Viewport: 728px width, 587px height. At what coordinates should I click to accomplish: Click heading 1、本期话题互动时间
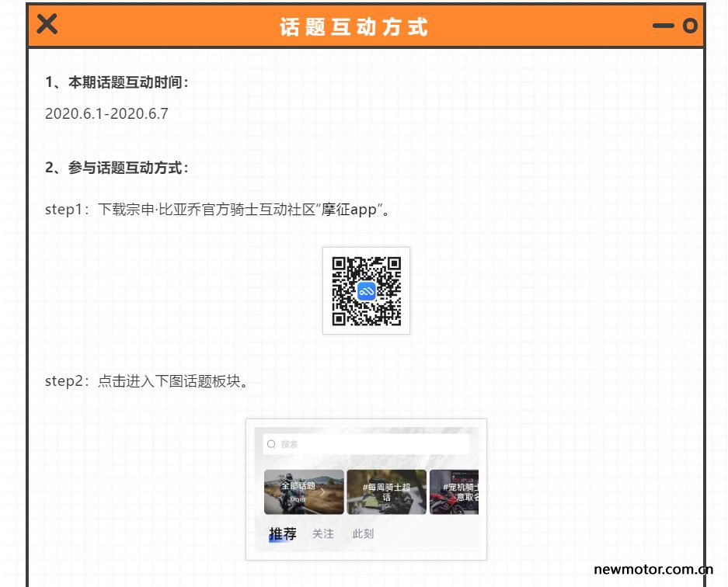[x=117, y=82]
